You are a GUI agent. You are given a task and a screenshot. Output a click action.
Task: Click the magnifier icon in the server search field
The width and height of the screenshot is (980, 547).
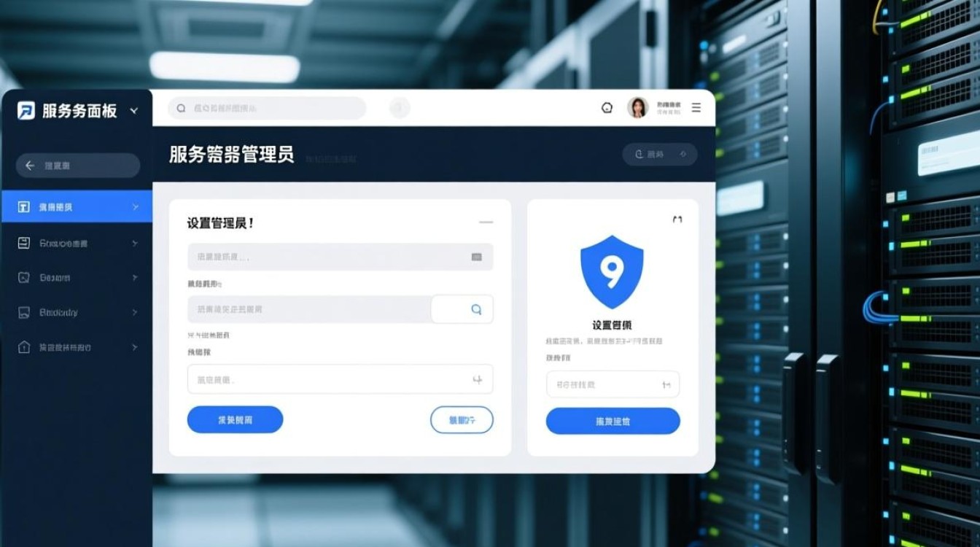pyautogui.click(x=475, y=309)
